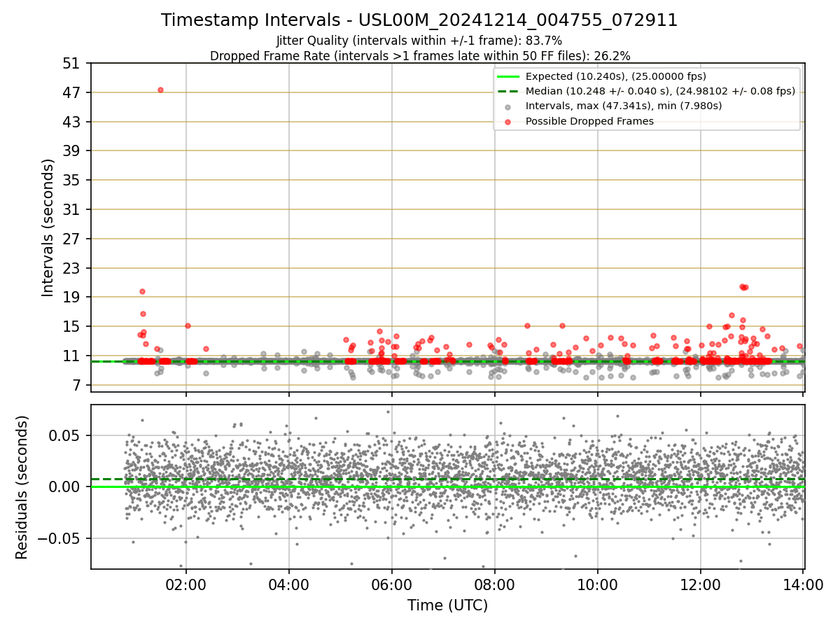Click the gray Intervals marker in legend
The image size is (840, 630).
509,106
